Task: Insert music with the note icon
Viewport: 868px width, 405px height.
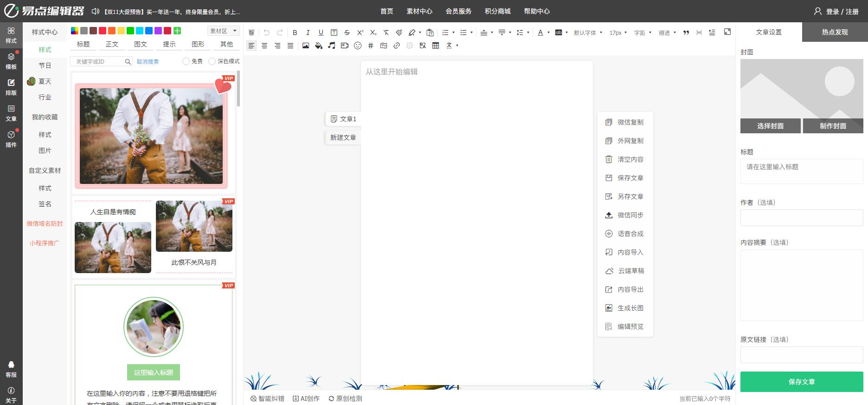Action: [x=331, y=46]
